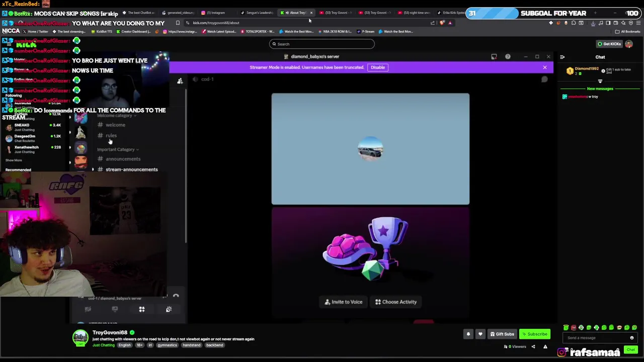Open the Discord activities grid icon
The height and width of the screenshot is (362, 644).
[x=141, y=310]
